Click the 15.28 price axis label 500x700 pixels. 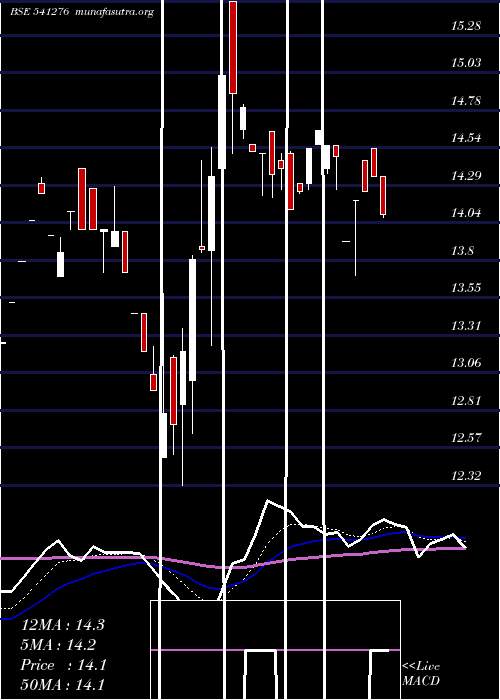coord(466,25)
